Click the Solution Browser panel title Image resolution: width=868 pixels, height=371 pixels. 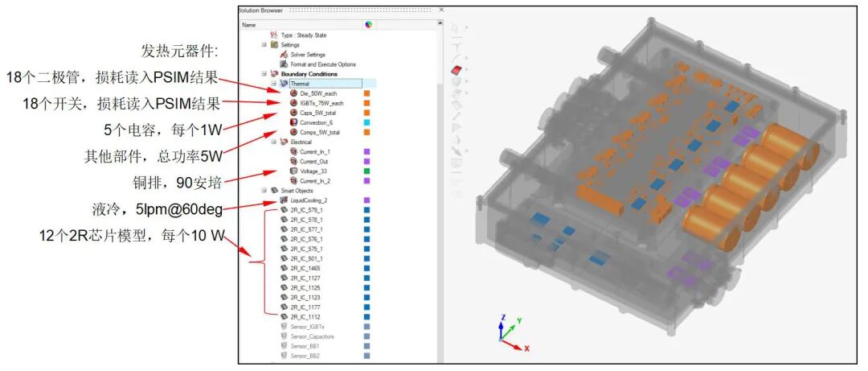coord(260,10)
